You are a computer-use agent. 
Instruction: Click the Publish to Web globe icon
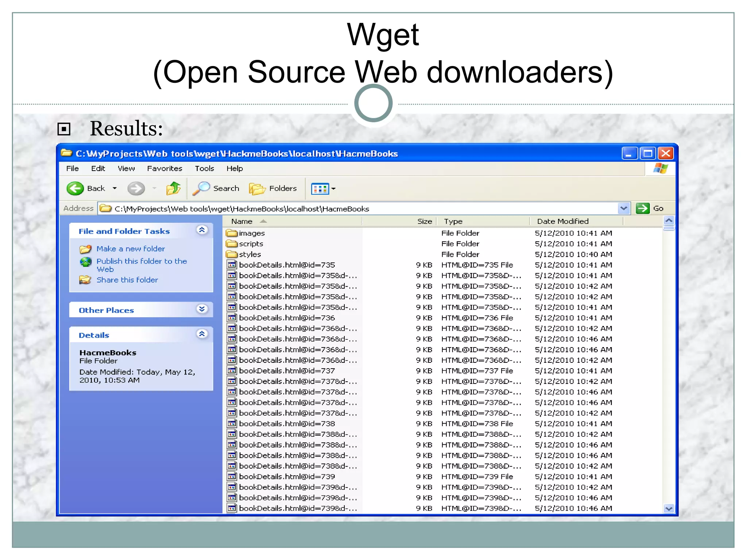click(85, 262)
